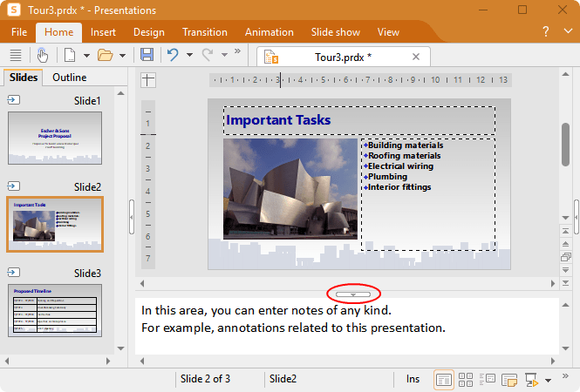Expand the Undo history dropdown

[x=190, y=55]
